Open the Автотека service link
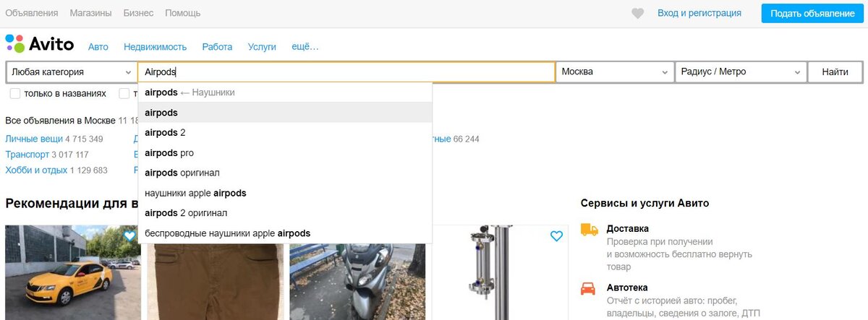868x320 pixels. pos(627,287)
